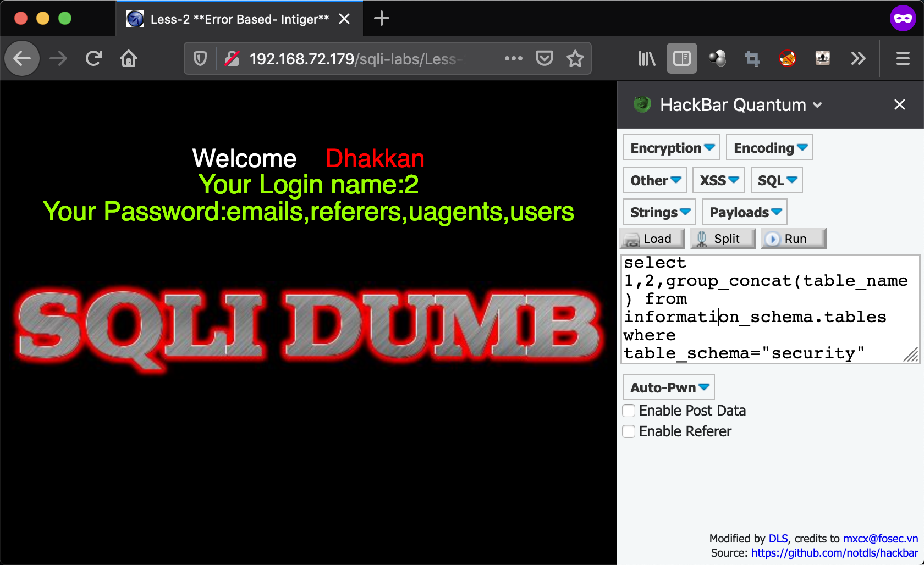Viewport: 924px width, 565px height.
Task: Open the Payloads dropdown
Action: (744, 212)
